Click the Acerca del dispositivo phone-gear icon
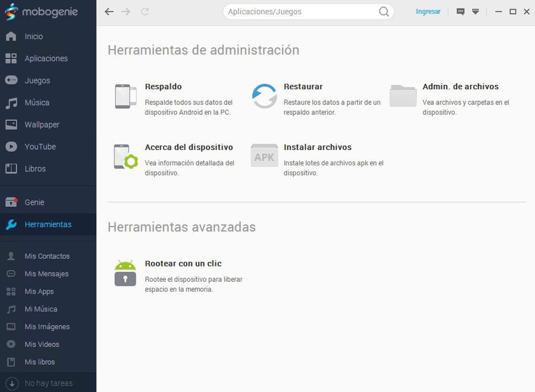 click(126, 157)
